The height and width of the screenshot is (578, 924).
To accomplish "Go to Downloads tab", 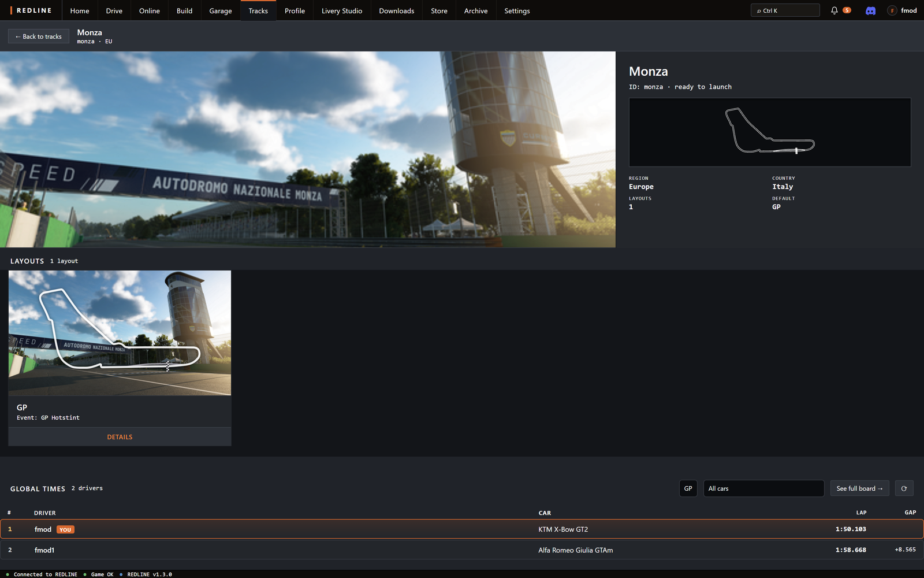I will pos(397,10).
